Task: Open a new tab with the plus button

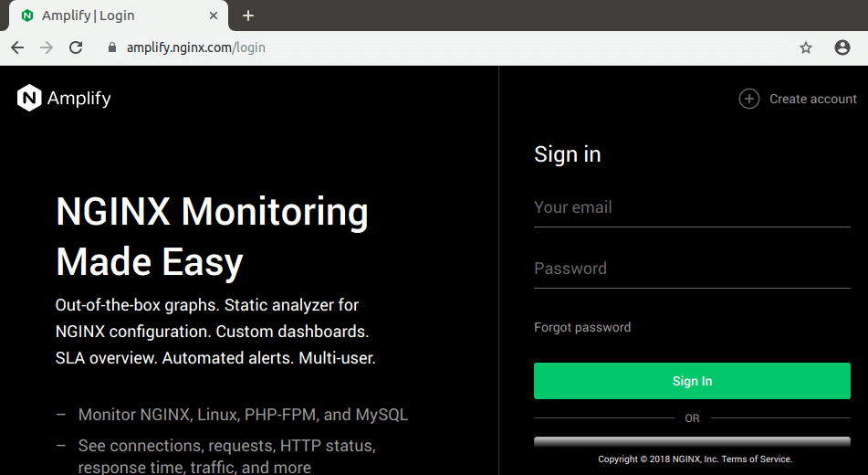Action: (248, 16)
